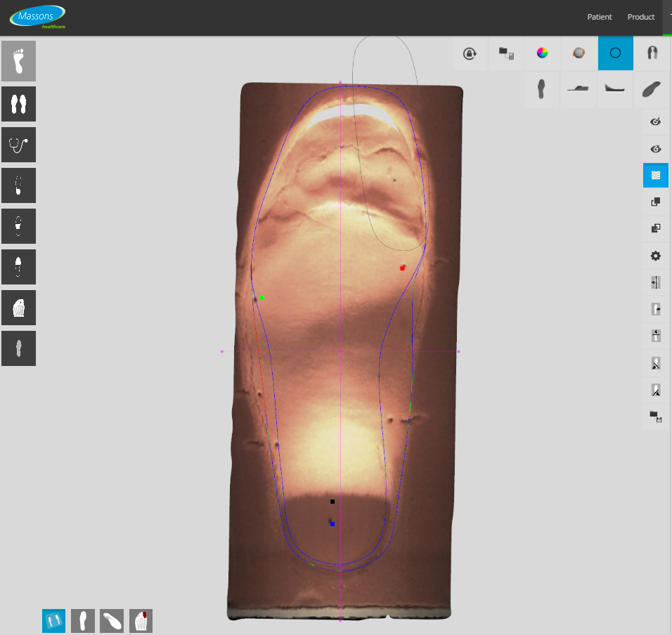The image size is (672, 635).
Task: Open the Product menu
Action: (x=640, y=17)
